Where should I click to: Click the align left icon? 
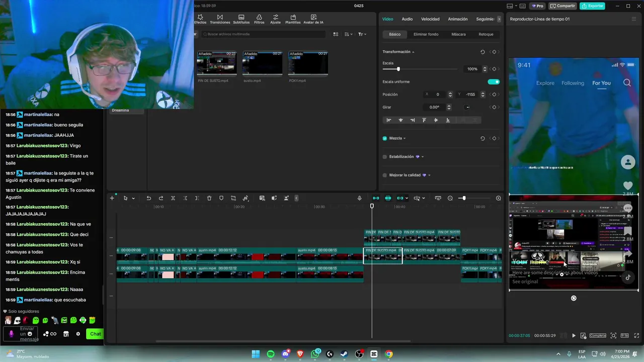click(x=388, y=120)
